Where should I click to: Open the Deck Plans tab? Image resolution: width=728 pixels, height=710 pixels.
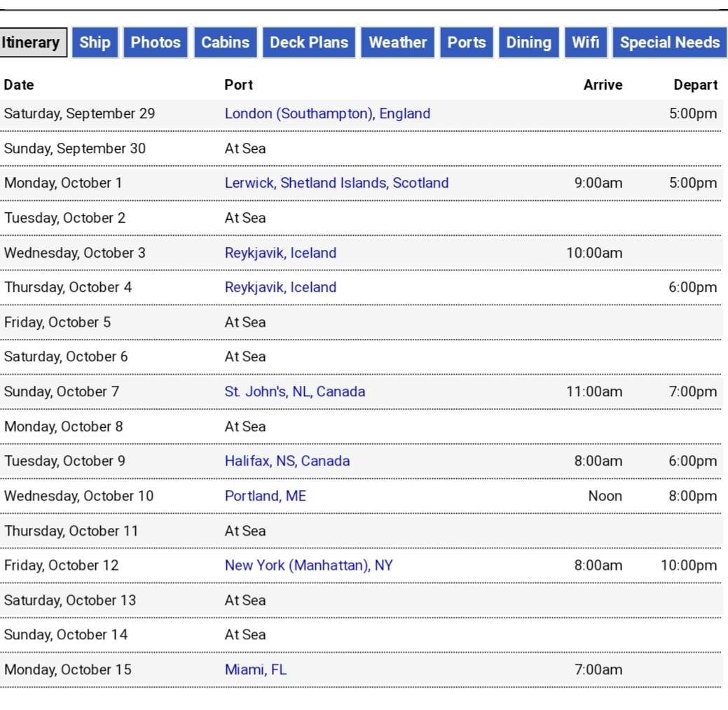309,42
